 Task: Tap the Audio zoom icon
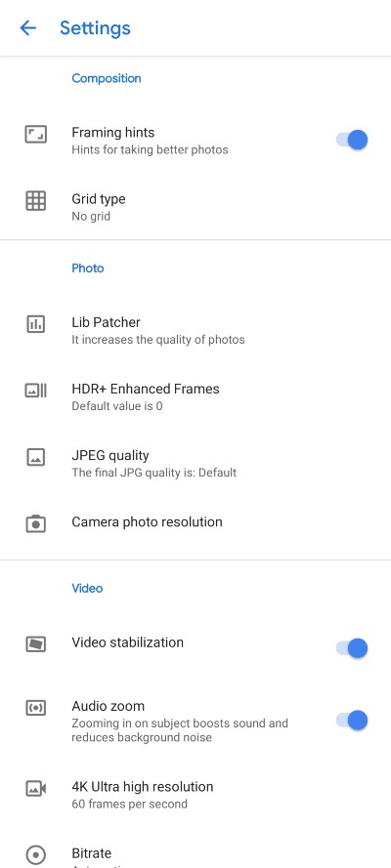click(x=36, y=708)
